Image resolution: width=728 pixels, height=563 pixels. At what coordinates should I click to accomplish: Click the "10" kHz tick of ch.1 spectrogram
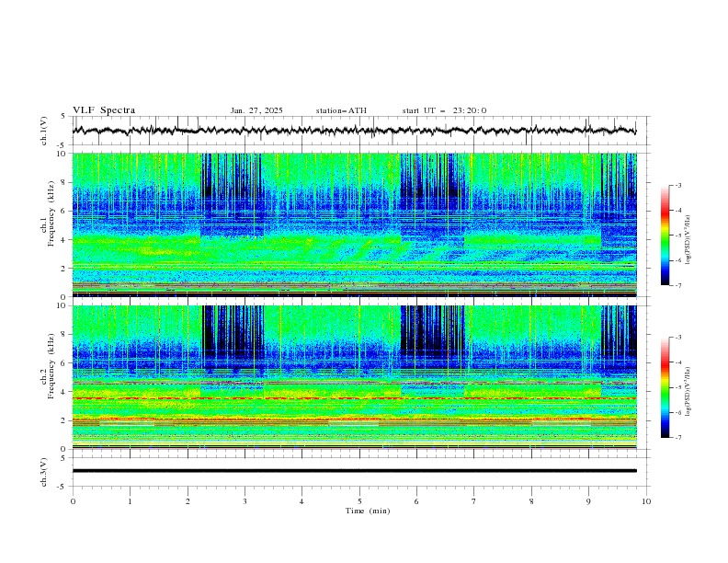click(x=63, y=154)
